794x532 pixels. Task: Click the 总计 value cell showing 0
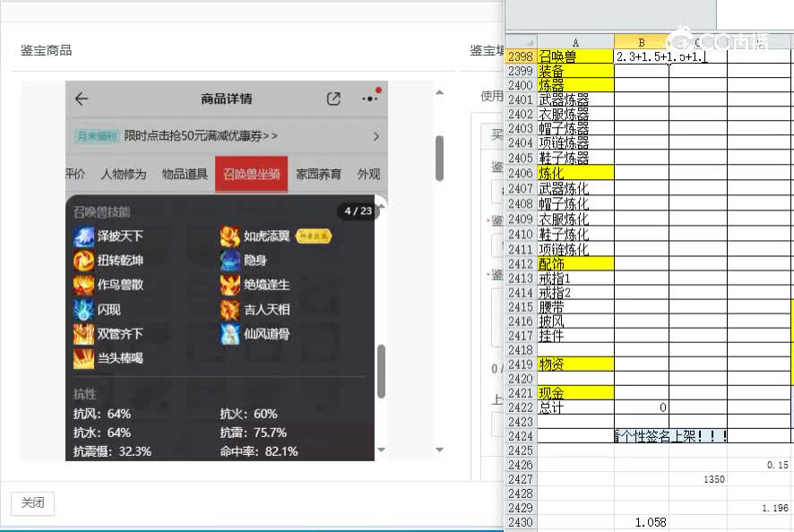point(641,408)
